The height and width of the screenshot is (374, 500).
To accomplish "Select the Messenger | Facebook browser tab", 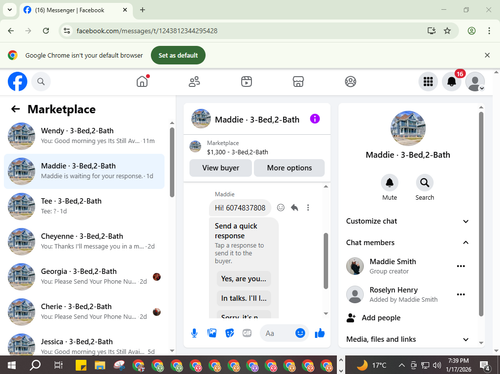I will click(76, 10).
